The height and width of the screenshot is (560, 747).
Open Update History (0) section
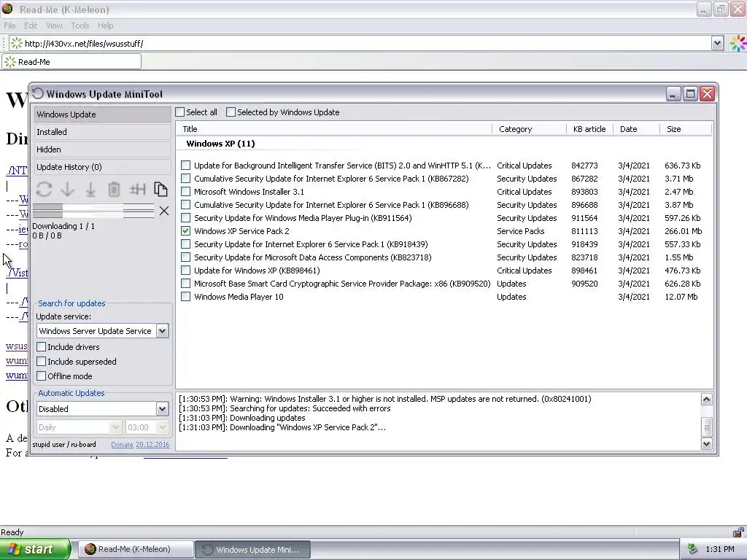coord(102,167)
